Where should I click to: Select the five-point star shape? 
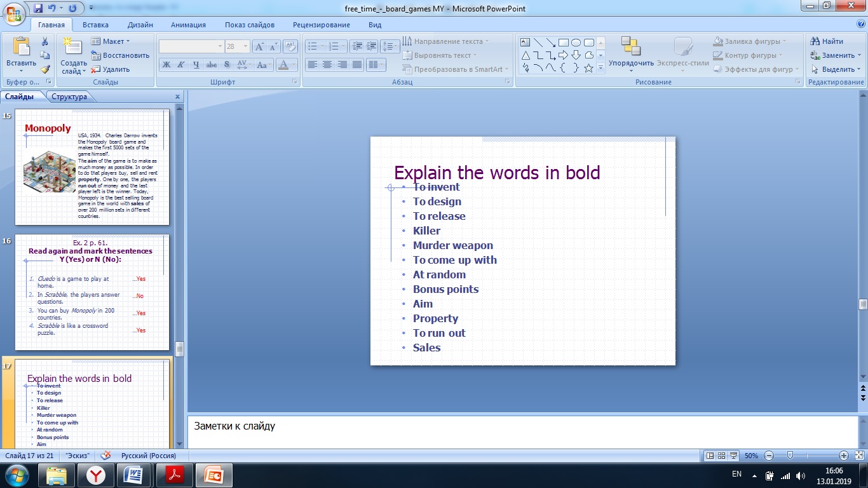pyautogui.click(x=589, y=68)
